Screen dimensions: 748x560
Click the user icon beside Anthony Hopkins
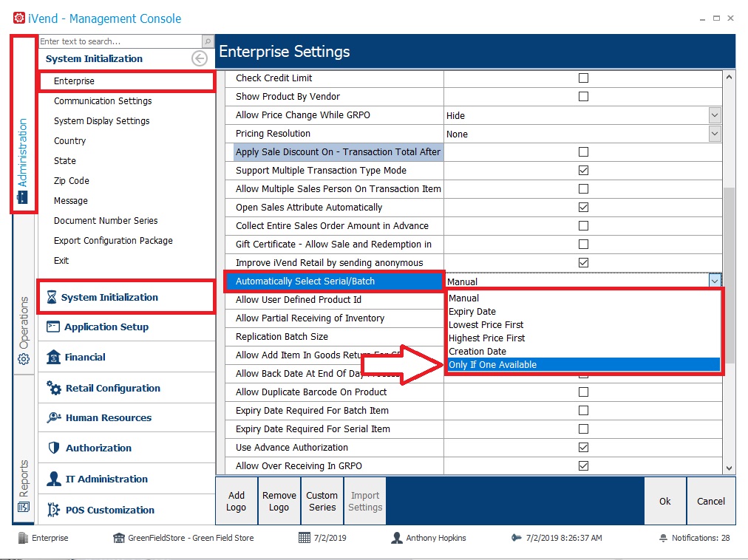396,538
